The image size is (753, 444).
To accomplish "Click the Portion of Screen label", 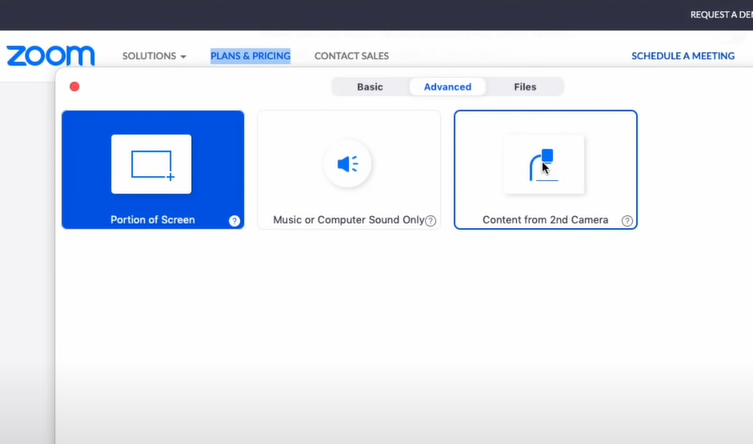I will 152,220.
